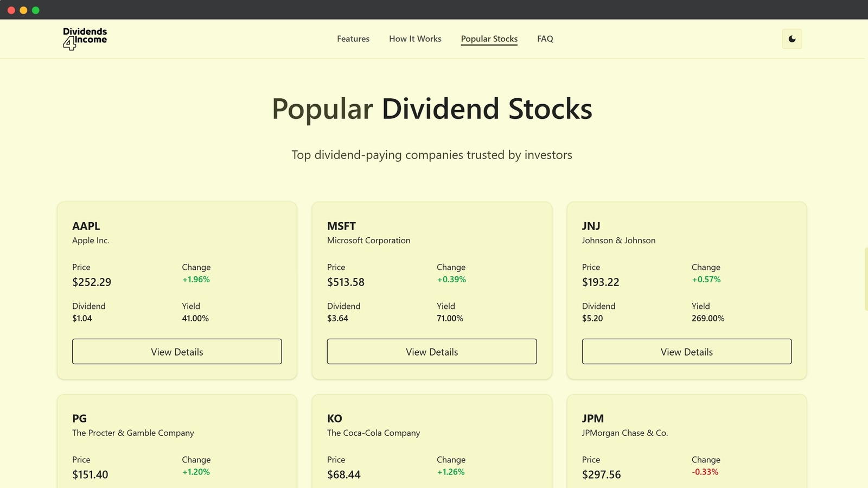Select The Coca-Cola Company text
This screenshot has height=488, width=868.
pos(374,433)
